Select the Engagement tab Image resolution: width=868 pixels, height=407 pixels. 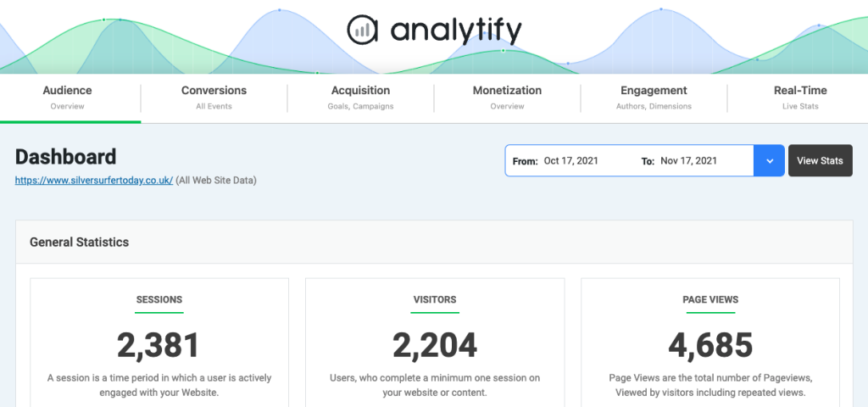(654, 98)
